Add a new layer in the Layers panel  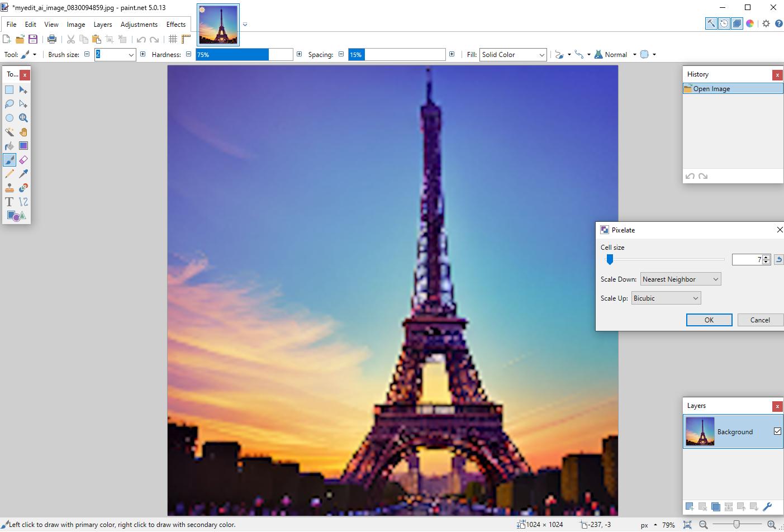689,507
